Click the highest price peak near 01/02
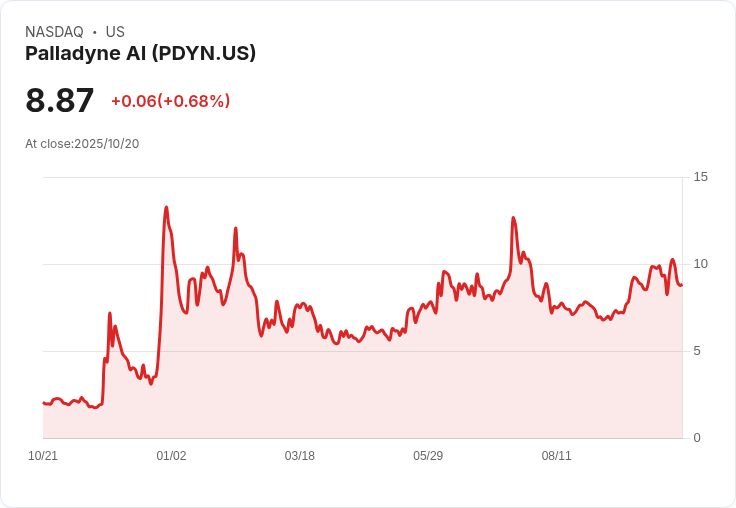The width and height of the screenshot is (736, 508). pyautogui.click(x=166, y=207)
